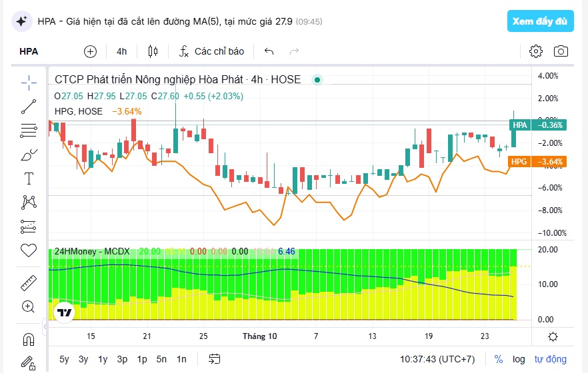
Task: Select the 3y time range
Action: pyautogui.click(x=83, y=359)
